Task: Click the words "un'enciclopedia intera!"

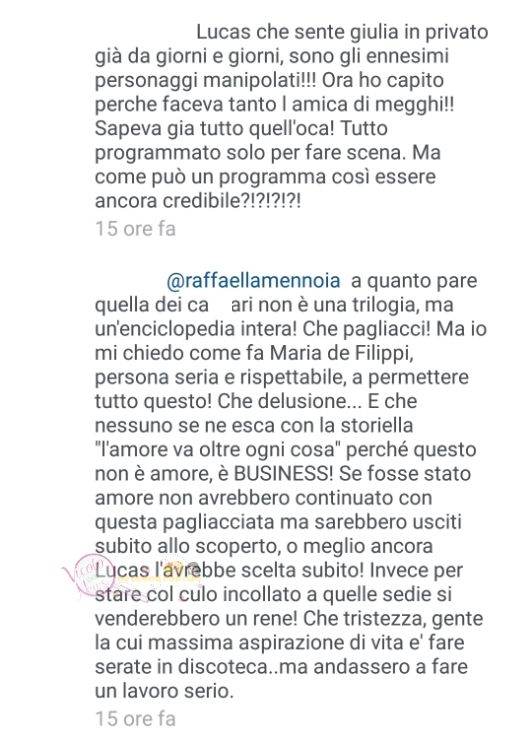Action: (x=196, y=328)
